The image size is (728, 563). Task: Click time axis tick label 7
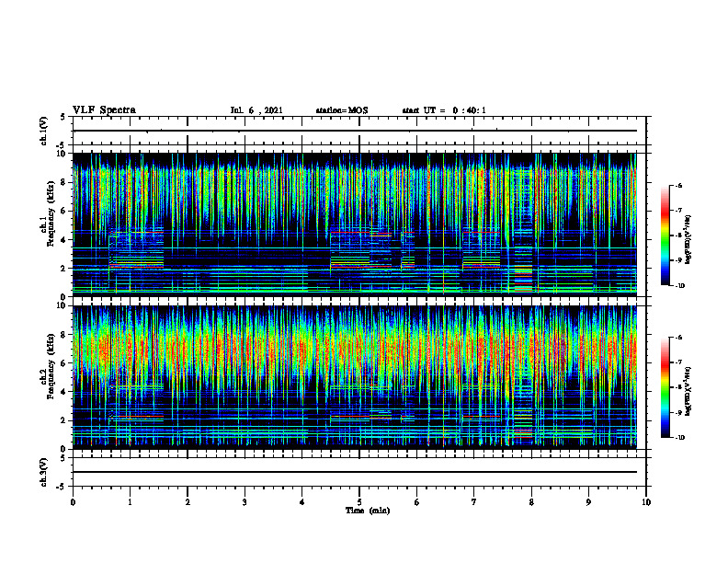(x=474, y=502)
